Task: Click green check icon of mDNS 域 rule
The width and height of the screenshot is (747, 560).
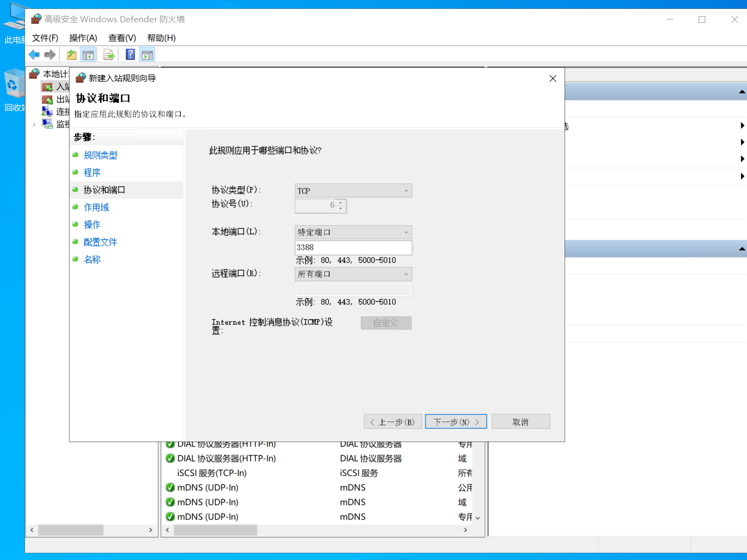Action: point(170,502)
